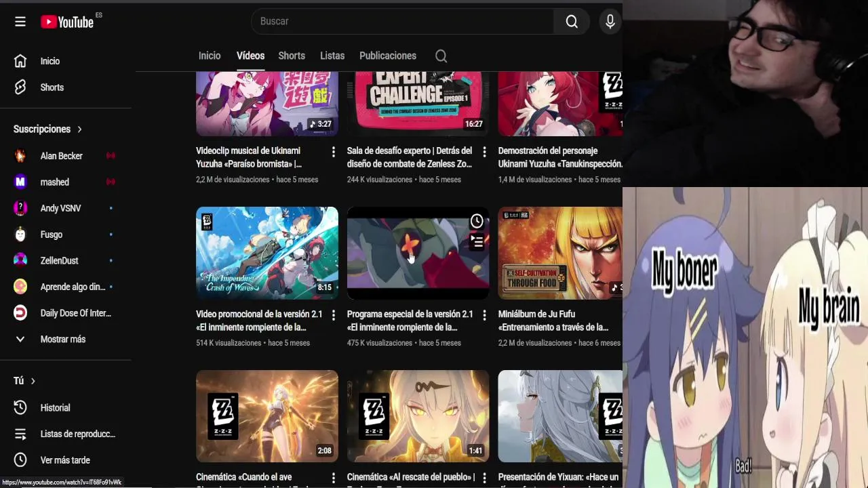Open Historial clock icon
Screen dimensions: 868x488
click(20, 407)
